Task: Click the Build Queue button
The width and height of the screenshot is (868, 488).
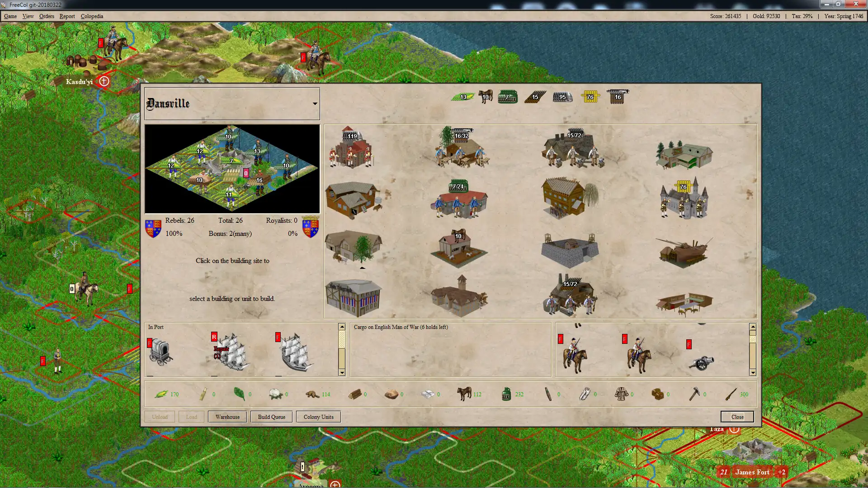Action: coord(272,417)
